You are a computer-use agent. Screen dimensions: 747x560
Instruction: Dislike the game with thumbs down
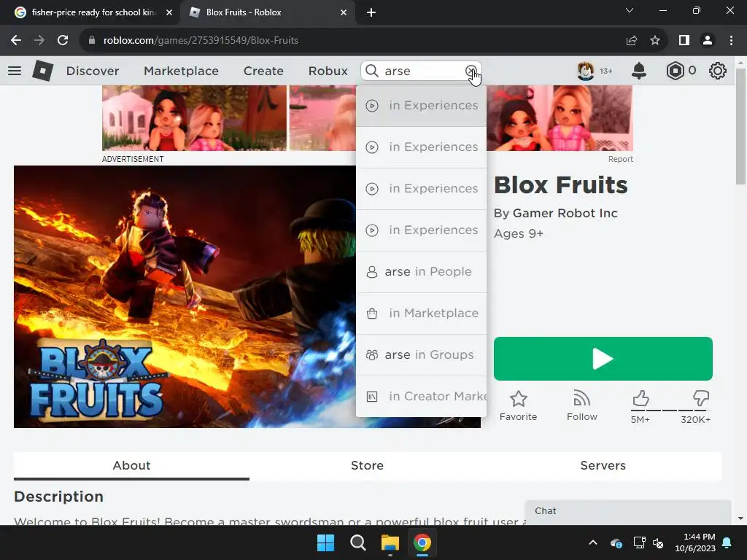[x=701, y=399]
